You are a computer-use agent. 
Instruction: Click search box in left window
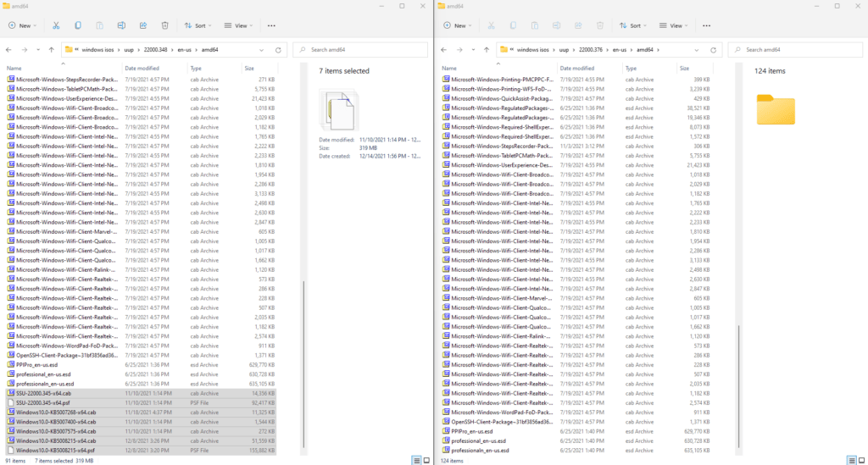point(359,50)
